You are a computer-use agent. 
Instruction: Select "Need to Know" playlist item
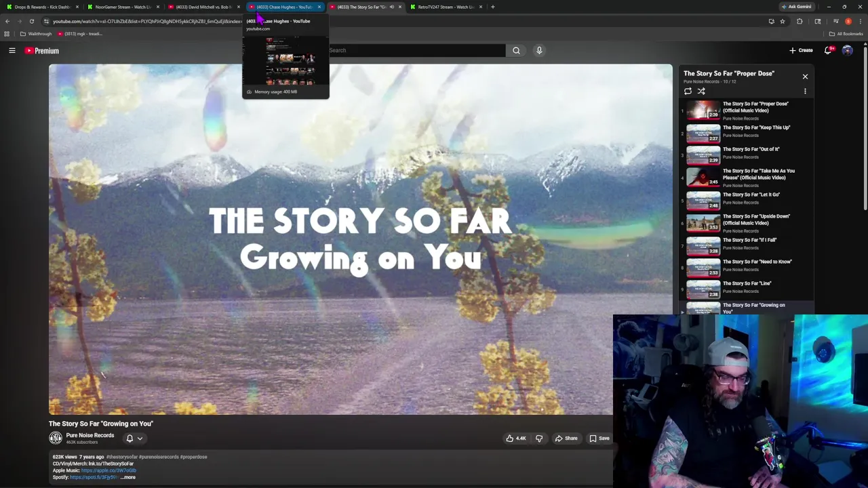[746, 267]
